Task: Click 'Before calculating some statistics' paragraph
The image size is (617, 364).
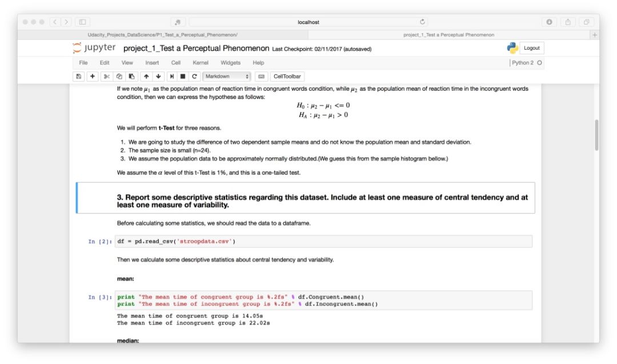Action: tap(214, 223)
